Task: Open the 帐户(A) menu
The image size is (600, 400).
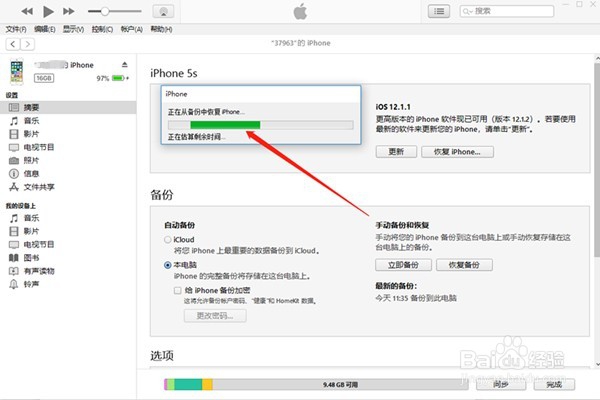Action: click(131, 29)
